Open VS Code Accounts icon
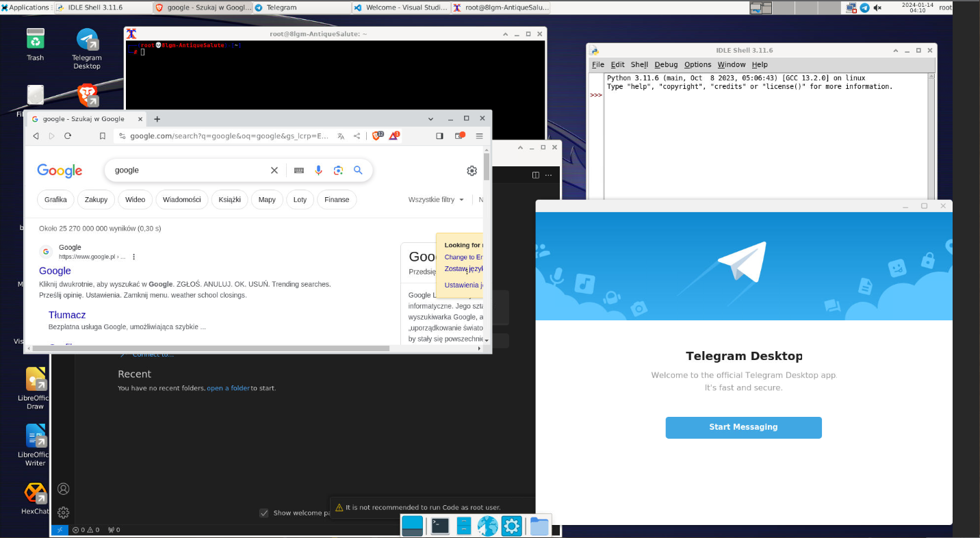 pyautogui.click(x=63, y=489)
